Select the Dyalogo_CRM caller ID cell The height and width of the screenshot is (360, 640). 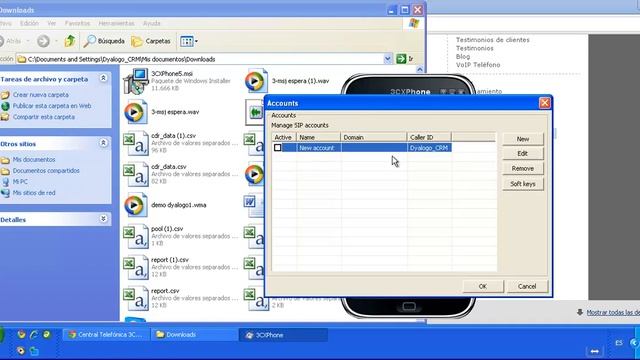pos(429,148)
